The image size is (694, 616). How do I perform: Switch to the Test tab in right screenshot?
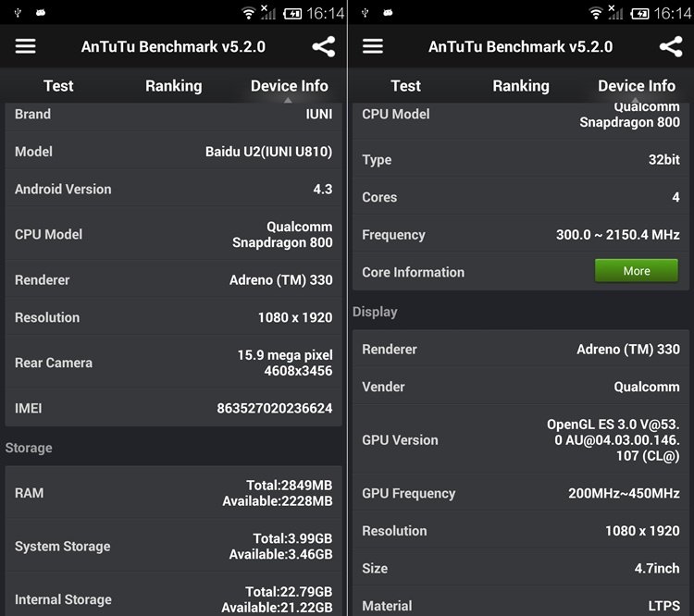pos(406,86)
